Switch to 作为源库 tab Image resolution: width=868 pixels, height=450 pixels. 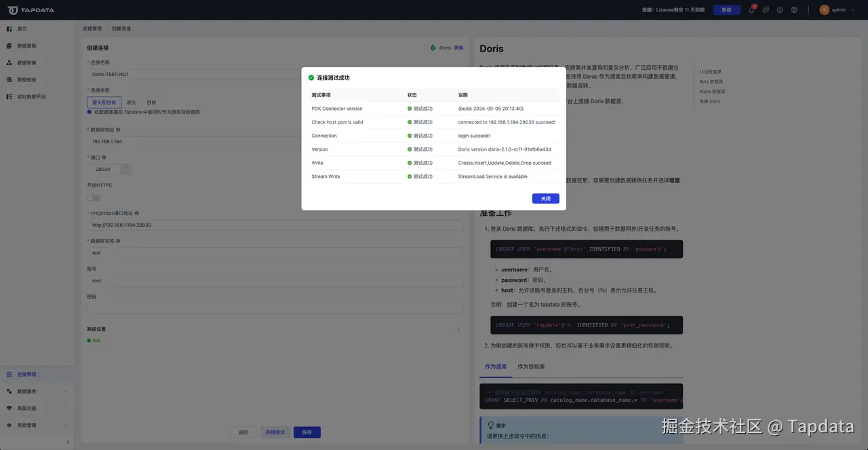pyautogui.click(x=496, y=367)
